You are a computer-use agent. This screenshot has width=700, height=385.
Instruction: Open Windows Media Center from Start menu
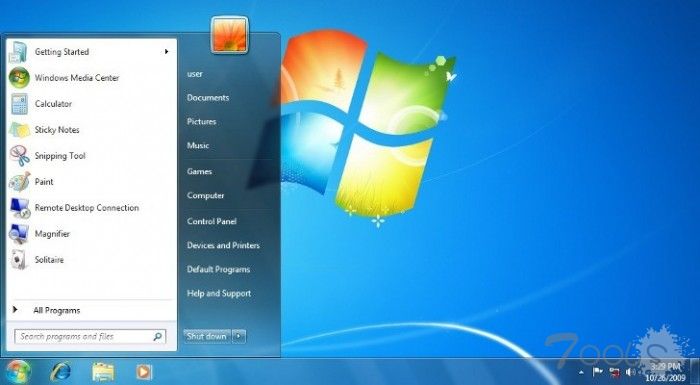pyautogui.click(x=77, y=78)
